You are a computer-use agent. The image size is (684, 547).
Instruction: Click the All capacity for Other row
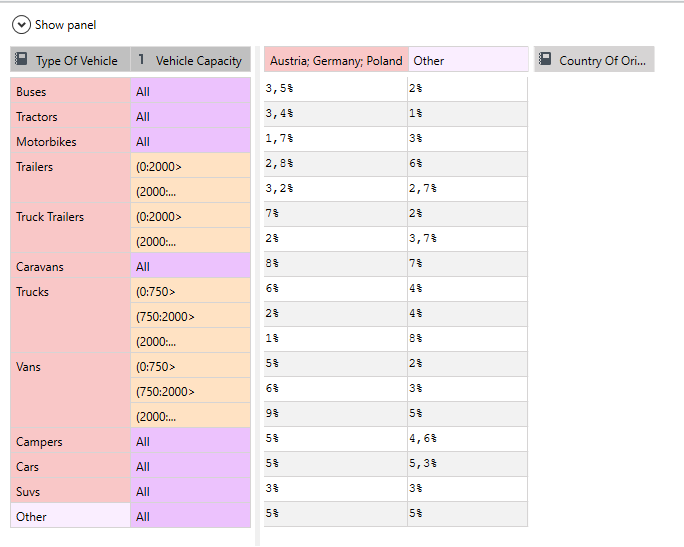pos(191,516)
